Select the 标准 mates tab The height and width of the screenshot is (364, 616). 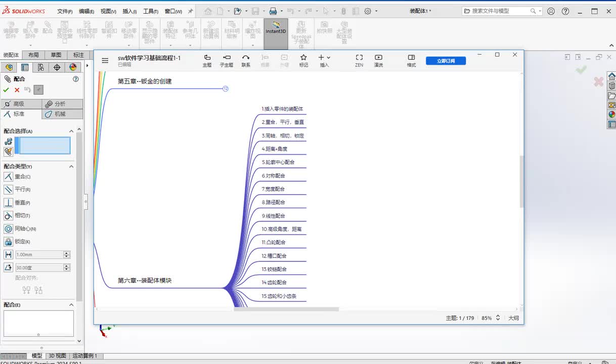[21, 114]
